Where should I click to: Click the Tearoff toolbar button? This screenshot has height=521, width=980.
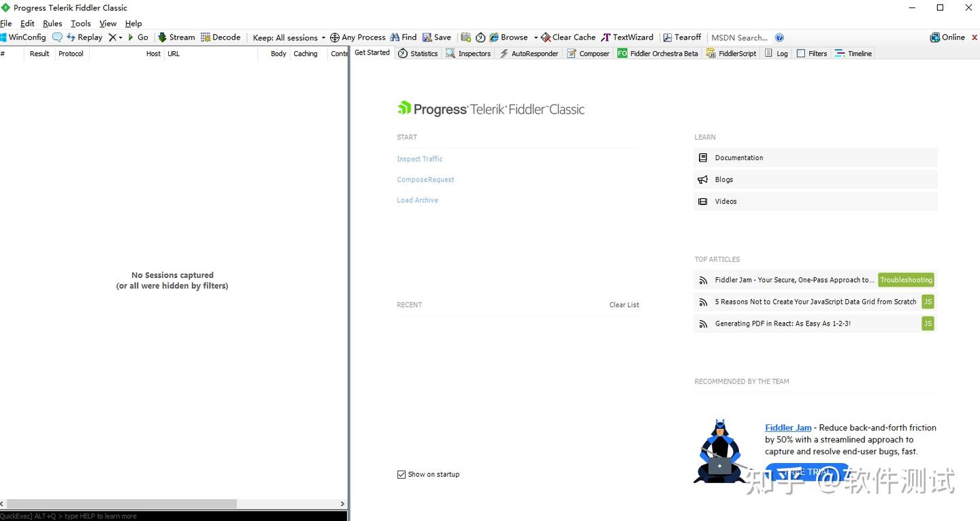tap(682, 37)
